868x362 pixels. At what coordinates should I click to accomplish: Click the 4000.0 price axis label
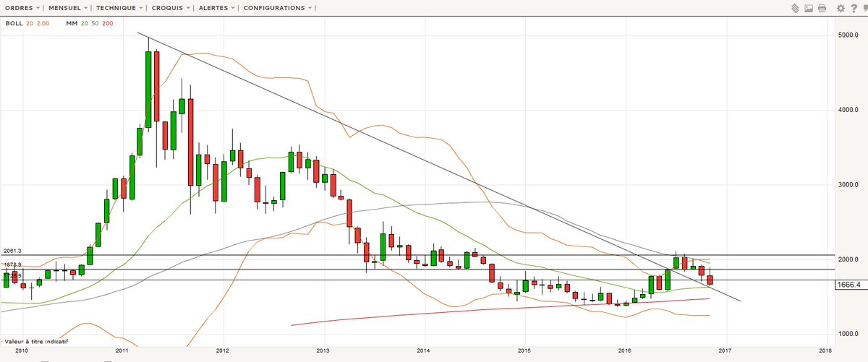pos(848,111)
